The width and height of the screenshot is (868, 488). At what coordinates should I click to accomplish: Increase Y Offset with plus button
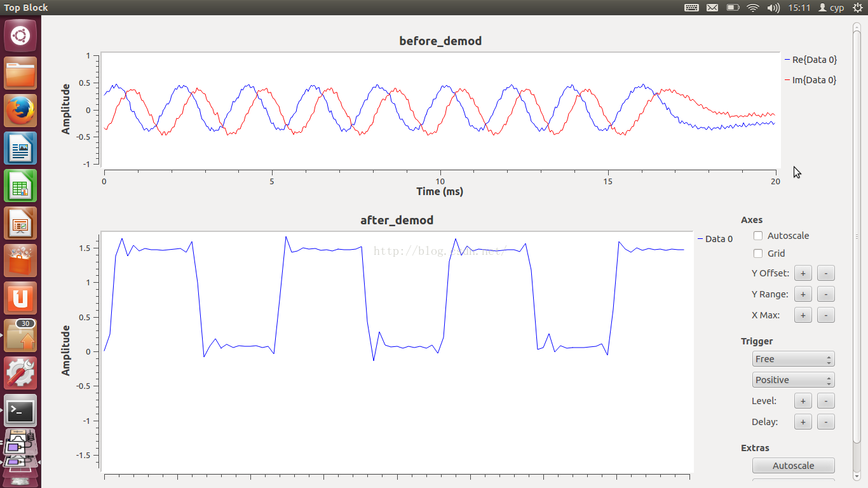pyautogui.click(x=803, y=273)
